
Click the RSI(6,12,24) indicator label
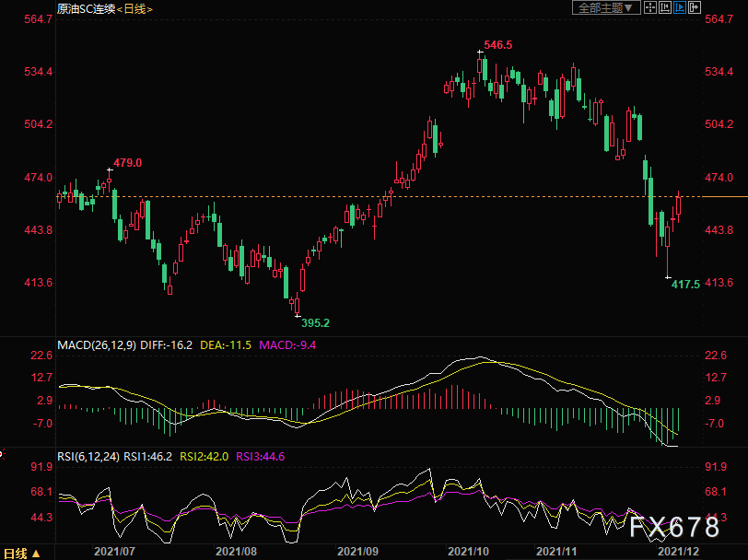point(88,457)
